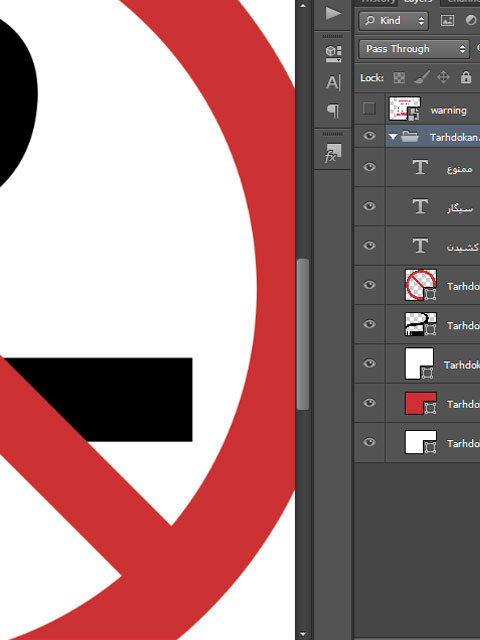
Task: Lock layer position move icon
Action: coord(443,77)
